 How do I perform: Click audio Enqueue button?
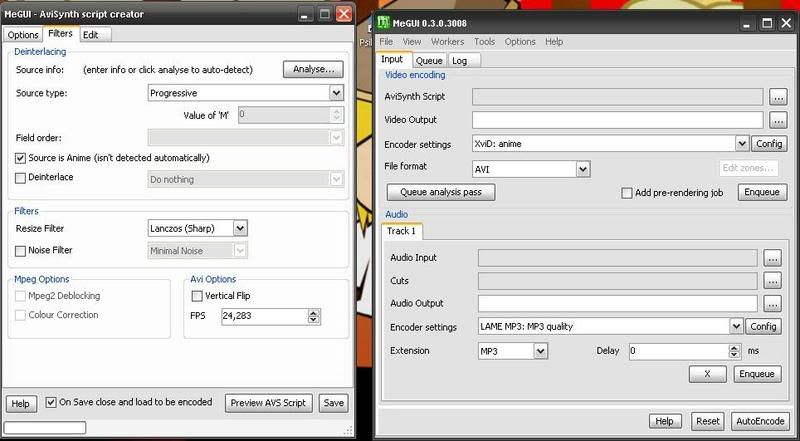click(x=757, y=374)
